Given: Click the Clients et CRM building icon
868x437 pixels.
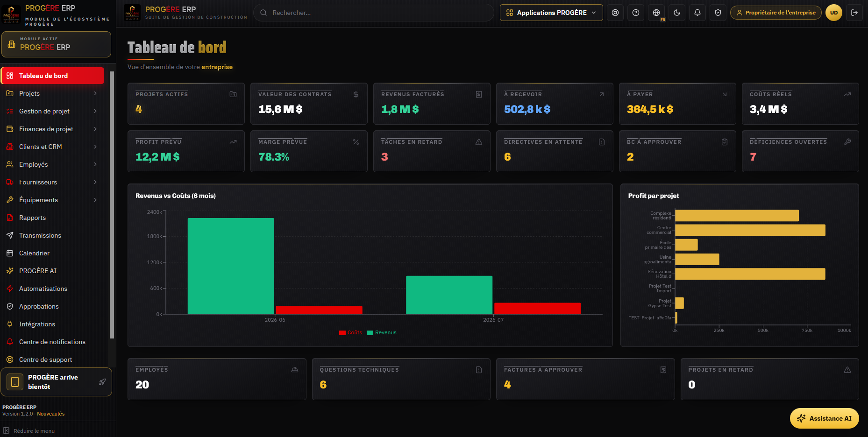Looking at the screenshot, I should [x=10, y=147].
